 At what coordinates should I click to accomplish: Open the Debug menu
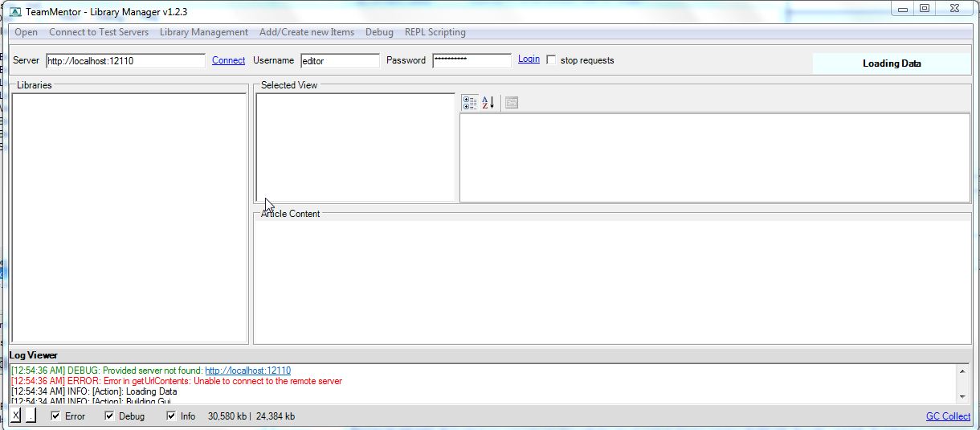tap(379, 32)
